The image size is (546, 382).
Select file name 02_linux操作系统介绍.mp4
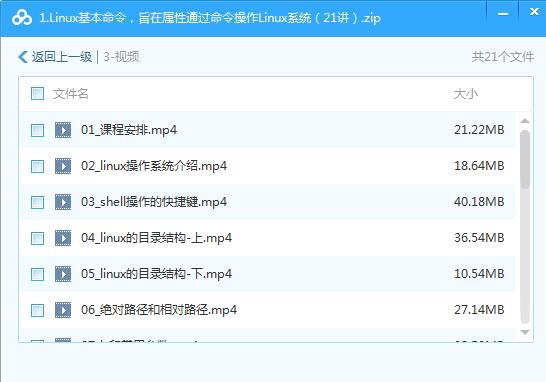[154, 166]
